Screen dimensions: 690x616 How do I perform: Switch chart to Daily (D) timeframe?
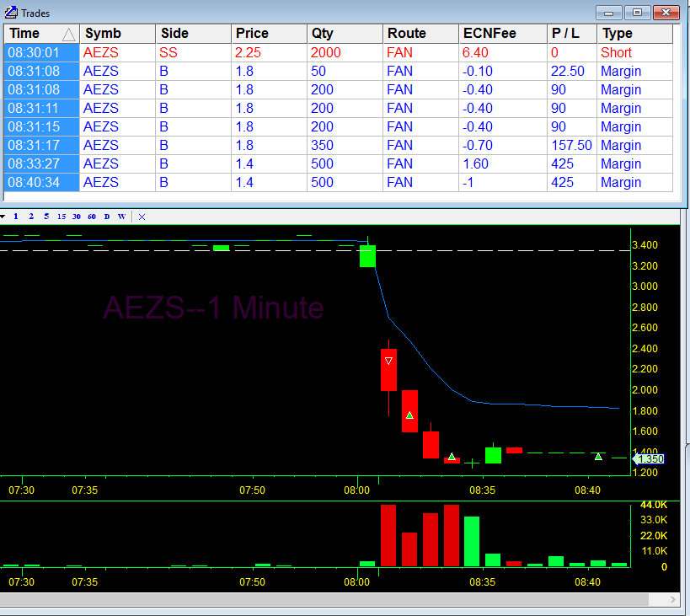point(107,217)
